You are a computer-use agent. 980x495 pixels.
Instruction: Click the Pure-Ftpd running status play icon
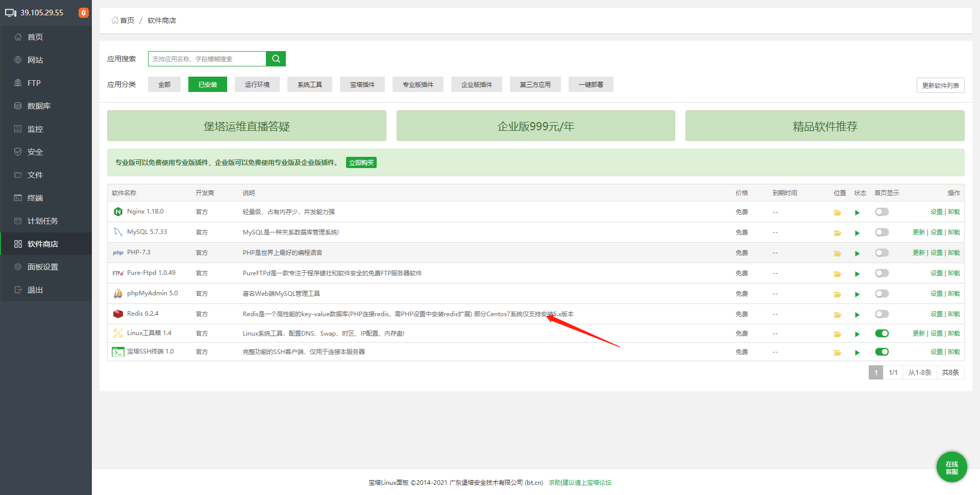[857, 274]
